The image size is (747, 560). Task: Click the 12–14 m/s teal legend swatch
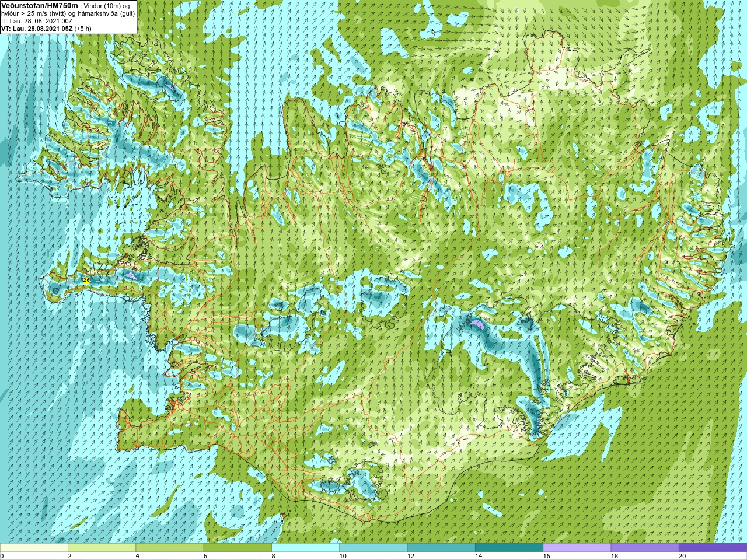(x=441, y=548)
